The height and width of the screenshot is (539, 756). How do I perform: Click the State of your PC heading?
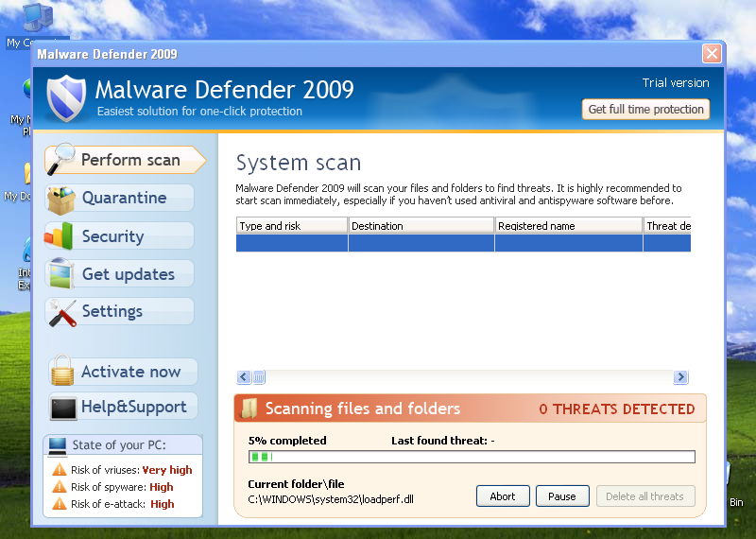coord(119,444)
